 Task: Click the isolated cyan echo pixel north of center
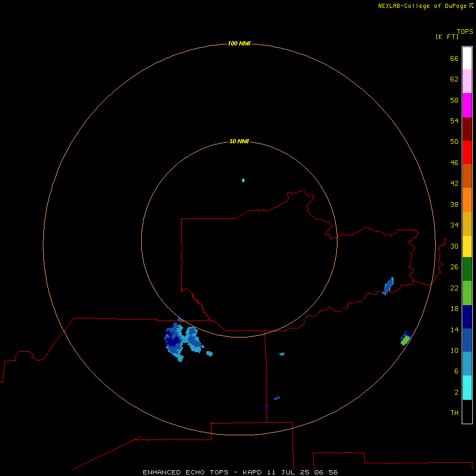click(243, 180)
